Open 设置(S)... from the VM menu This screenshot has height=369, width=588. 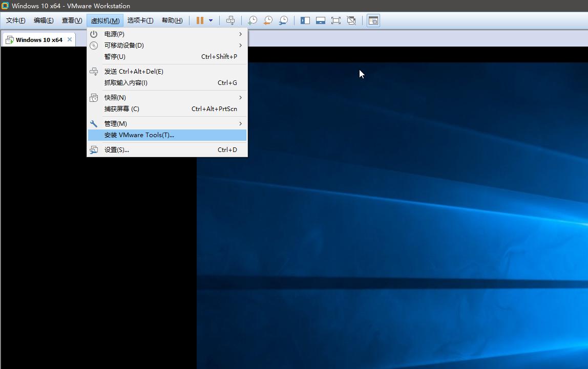pyautogui.click(x=167, y=150)
